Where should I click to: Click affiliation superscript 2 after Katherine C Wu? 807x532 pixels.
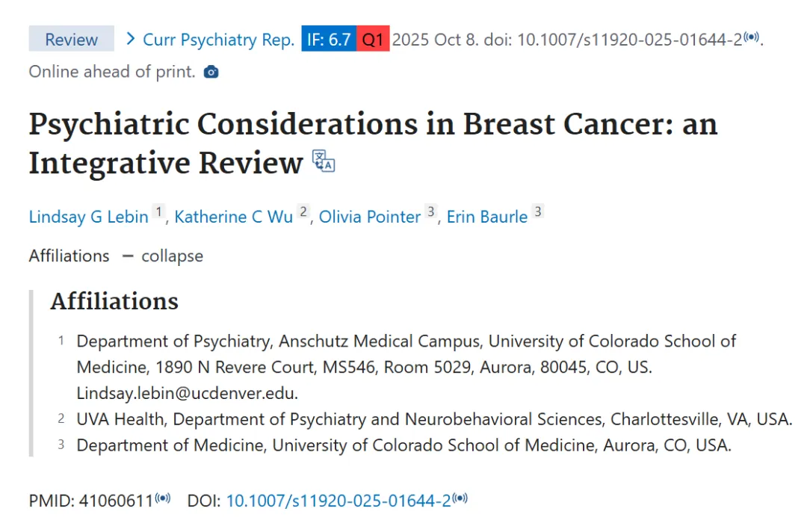tap(303, 212)
